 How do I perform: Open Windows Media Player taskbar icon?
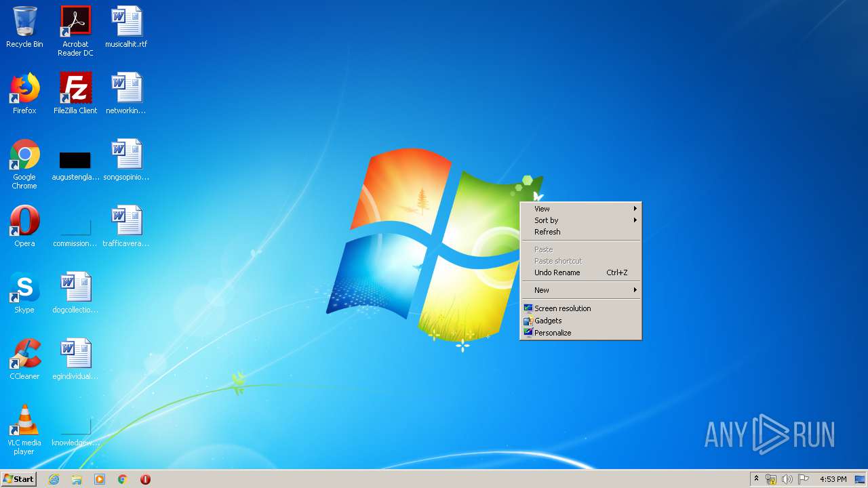tap(100, 479)
